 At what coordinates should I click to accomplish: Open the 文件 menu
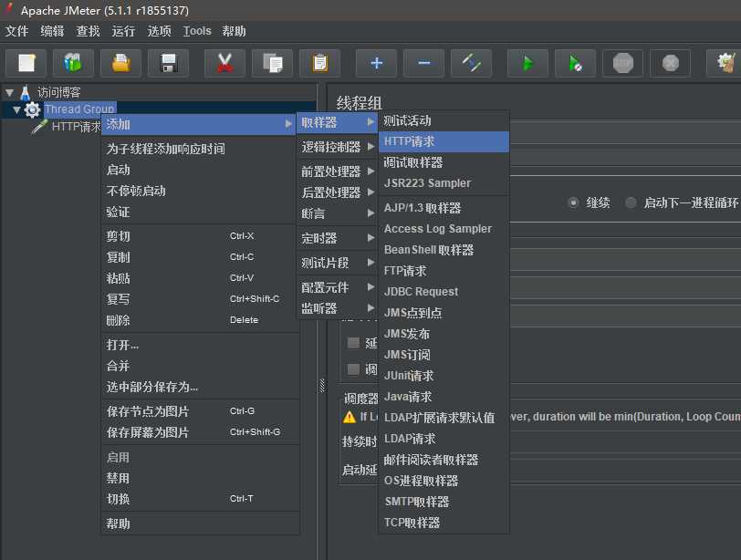point(17,31)
